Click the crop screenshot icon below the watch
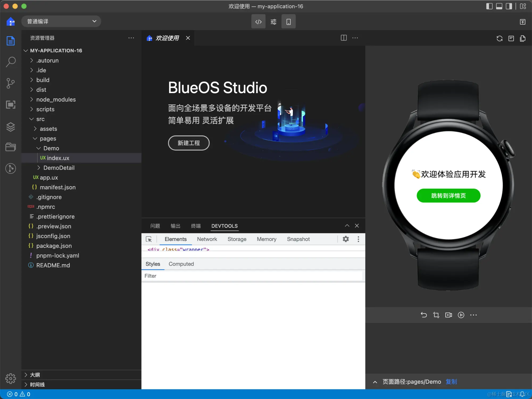The width and height of the screenshot is (532, 399). (x=436, y=315)
